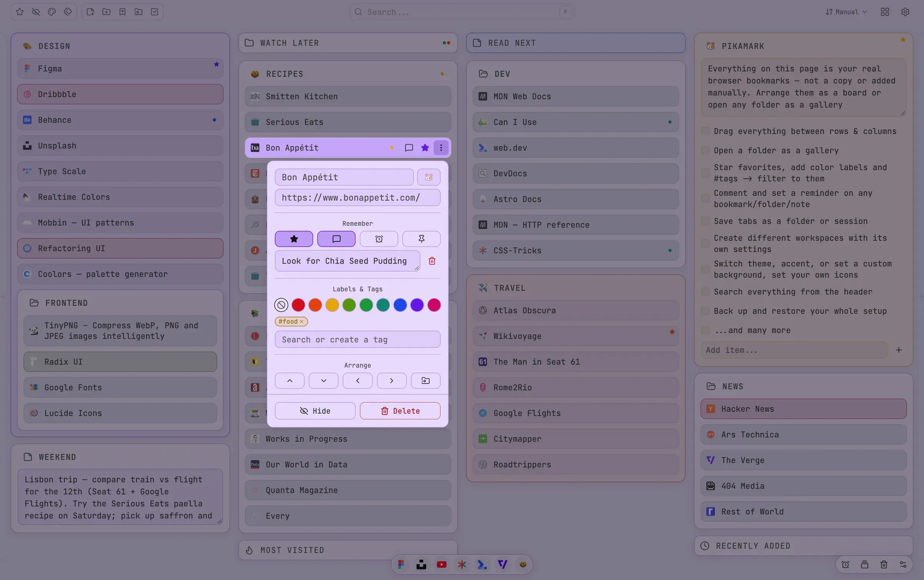This screenshot has height=580, width=924.
Task: Open the trash in bottom-right bar
Action: (884, 565)
